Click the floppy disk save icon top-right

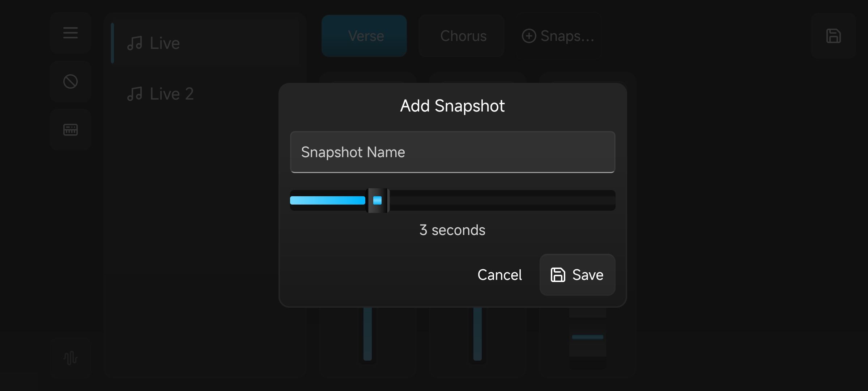[833, 36]
